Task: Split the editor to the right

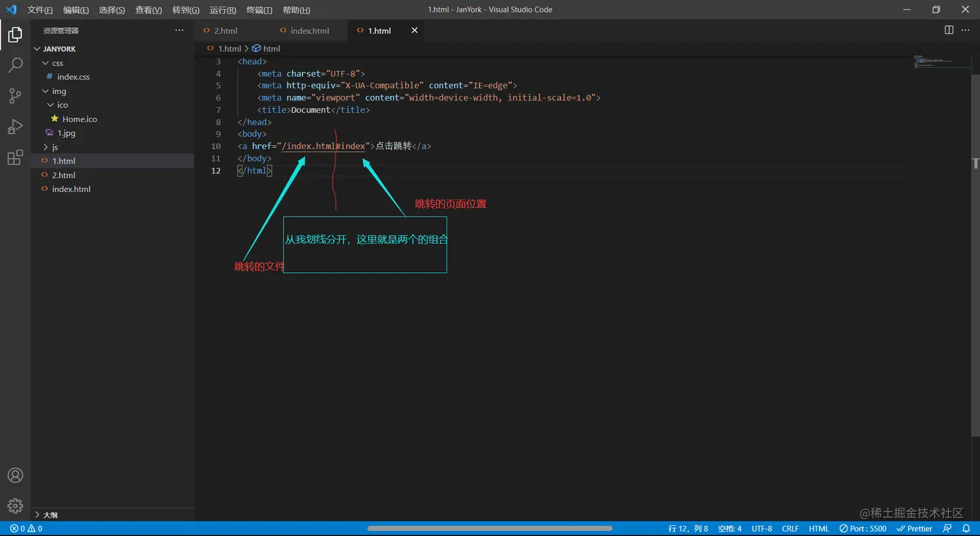Action: tap(949, 30)
